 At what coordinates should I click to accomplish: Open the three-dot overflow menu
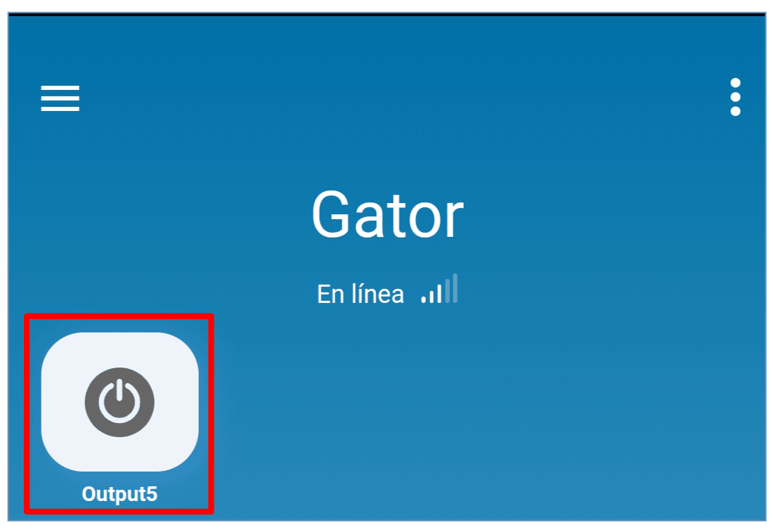click(735, 97)
